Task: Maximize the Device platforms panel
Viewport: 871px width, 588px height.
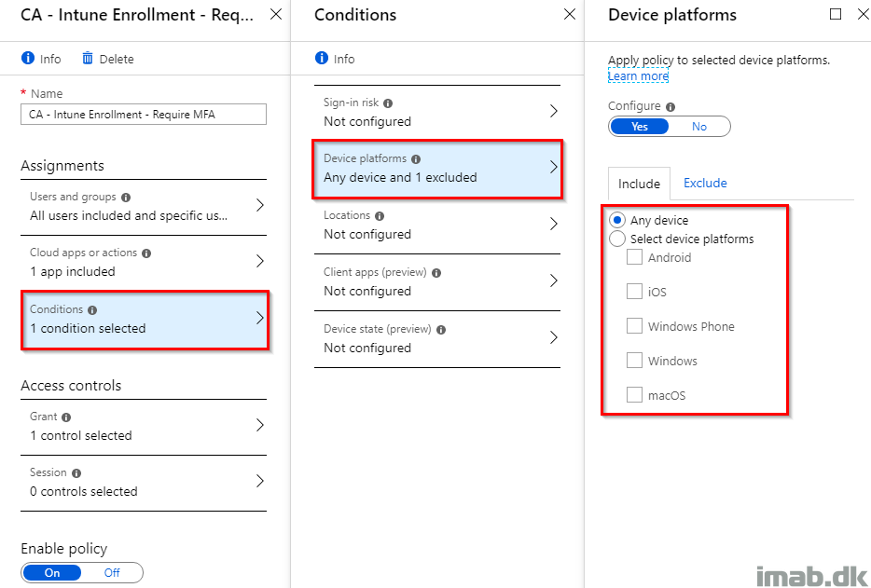Action: 835,14
